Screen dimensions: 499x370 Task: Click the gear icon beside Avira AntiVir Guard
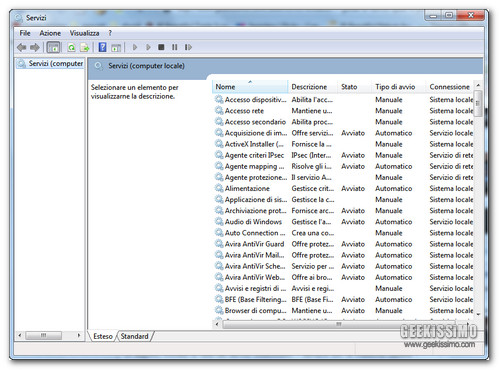click(x=219, y=244)
